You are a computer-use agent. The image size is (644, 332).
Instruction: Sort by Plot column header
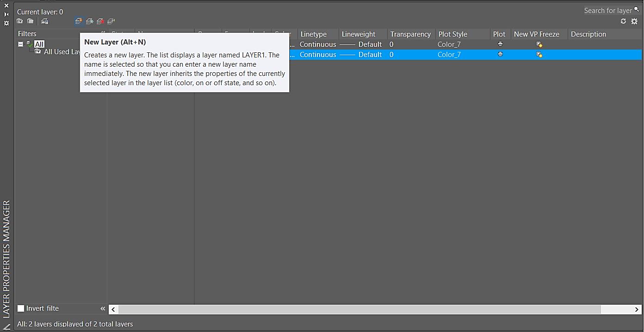pos(501,34)
